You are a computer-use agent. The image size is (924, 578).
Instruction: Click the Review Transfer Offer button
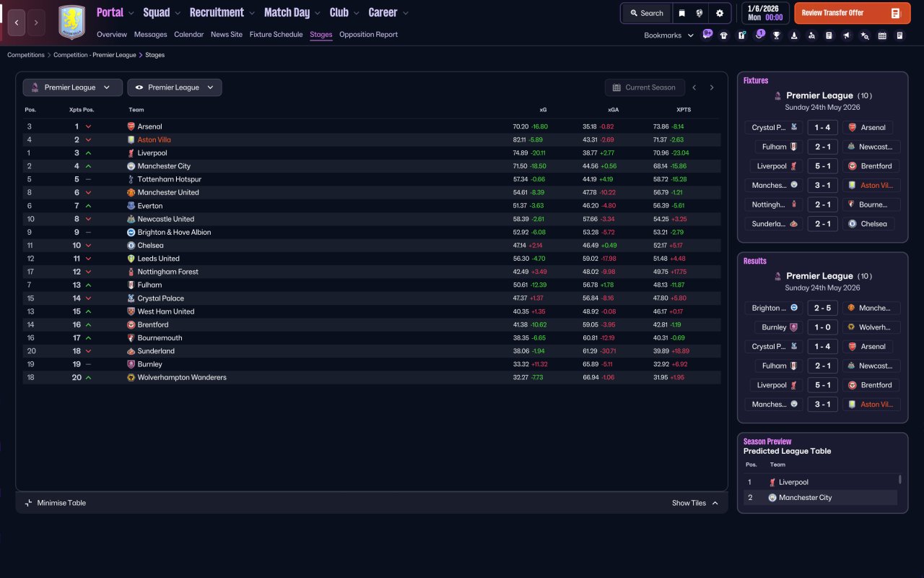point(853,13)
